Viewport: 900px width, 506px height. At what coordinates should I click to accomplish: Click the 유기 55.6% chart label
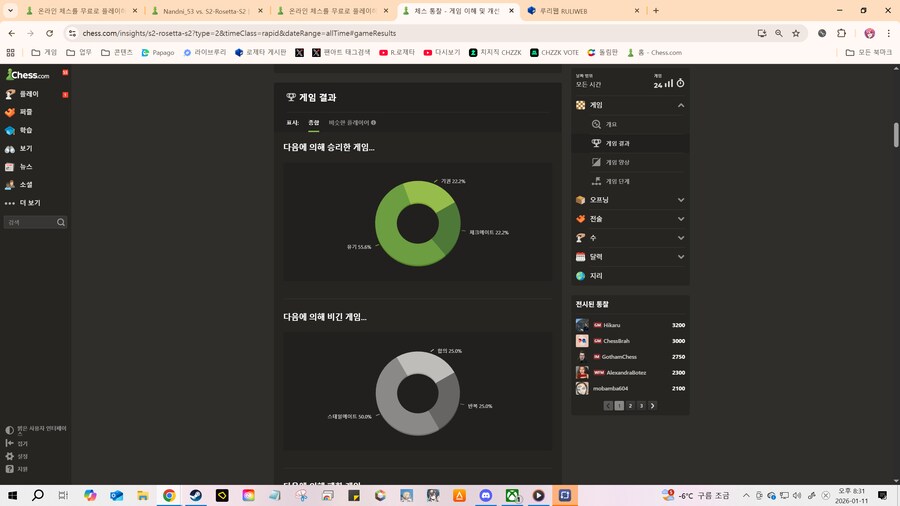(359, 247)
